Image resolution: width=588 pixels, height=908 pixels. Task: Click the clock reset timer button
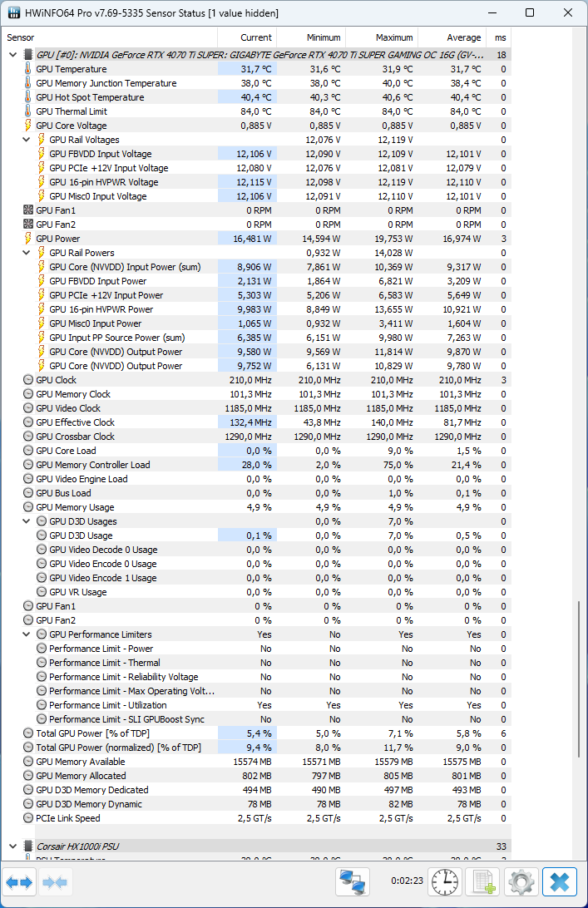[444, 882]
